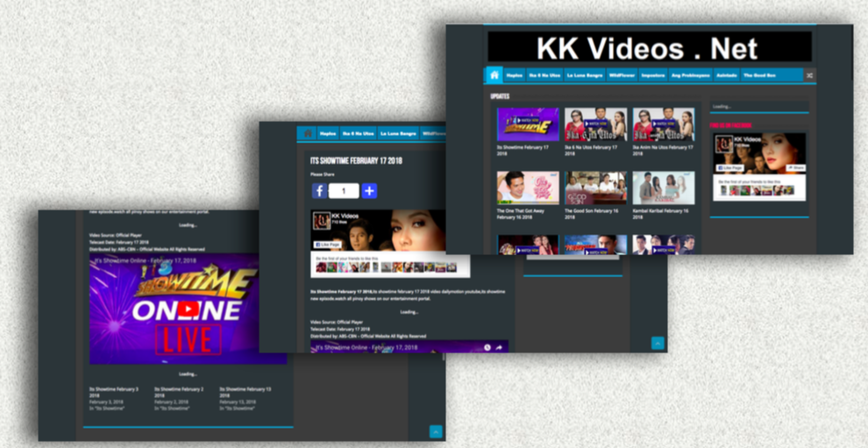The image size is (868, 448).
Task: Open Impostora tab in homepage navbar
Action: 653,75
